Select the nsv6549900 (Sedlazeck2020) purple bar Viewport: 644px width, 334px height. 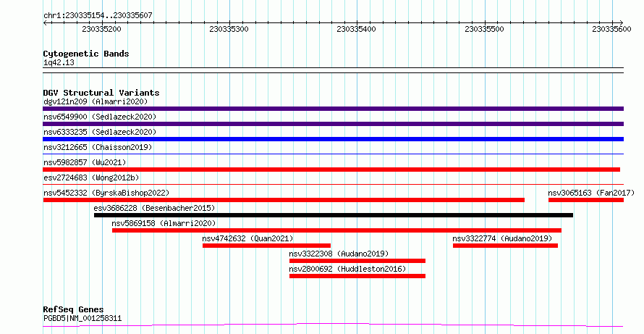(x=333, y=124)
